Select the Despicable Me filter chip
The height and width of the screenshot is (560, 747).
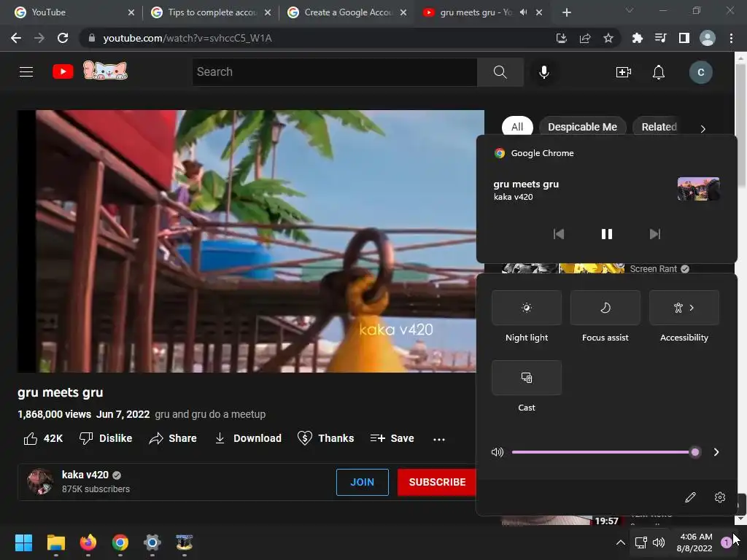pos(582,127)
